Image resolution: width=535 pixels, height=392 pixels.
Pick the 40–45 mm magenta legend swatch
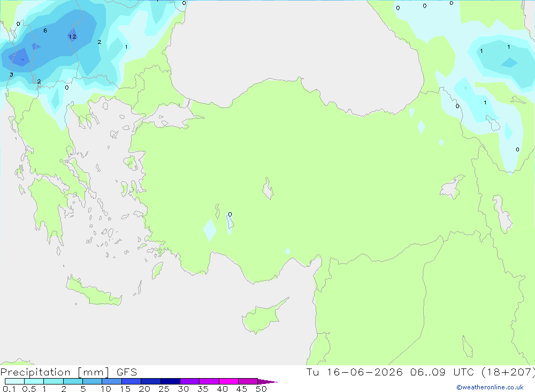coord(228,381)
